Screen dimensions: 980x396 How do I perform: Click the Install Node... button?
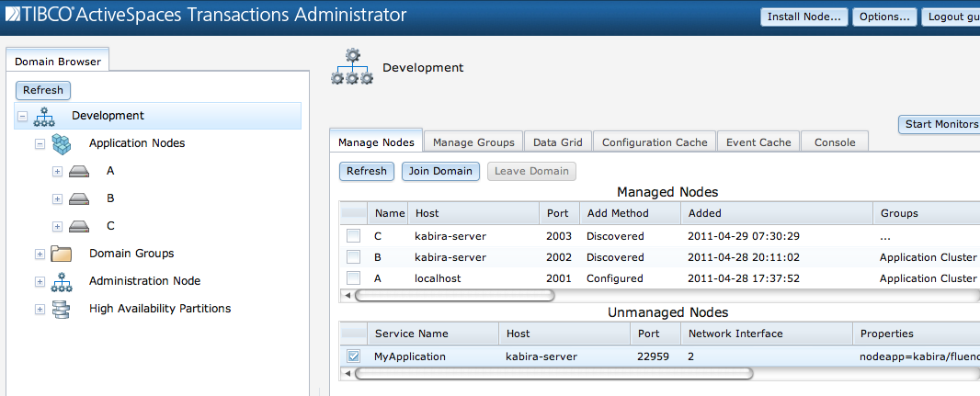[803, 17]
